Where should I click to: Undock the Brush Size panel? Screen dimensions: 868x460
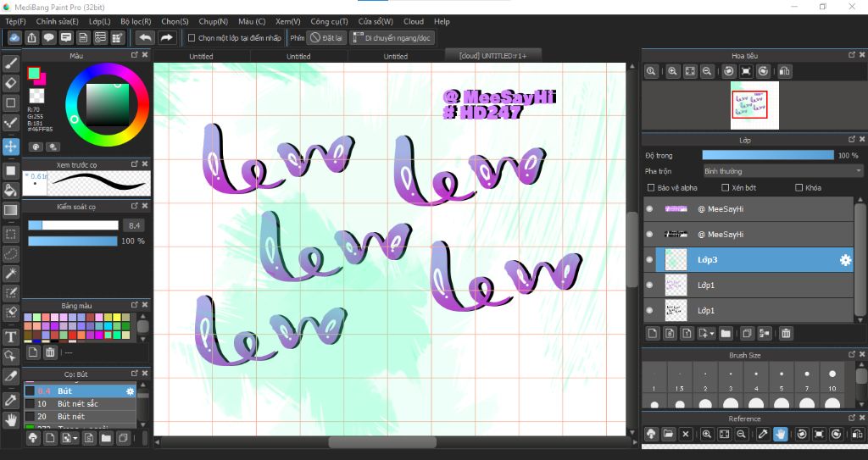point(852,354)
